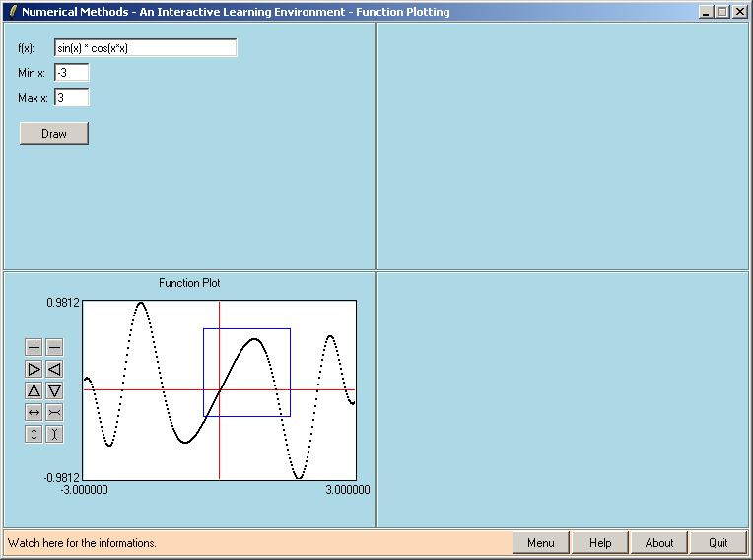Click the 'Function Plot' title text
Viewport: 753px width, 560px height.
189,283
